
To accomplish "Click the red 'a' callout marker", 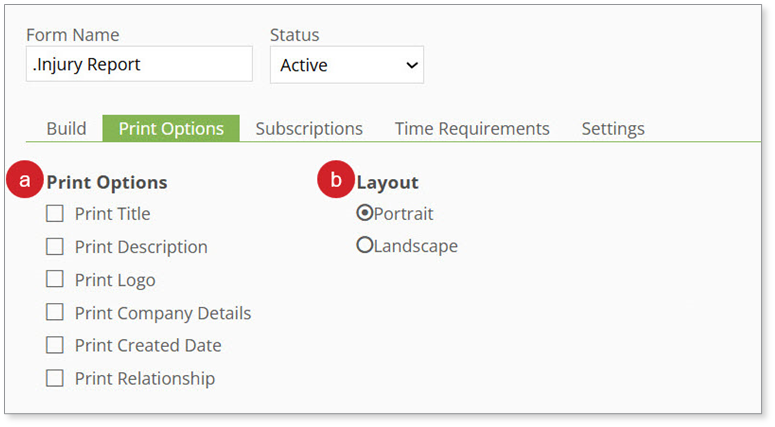I will [x=25, y=181].
